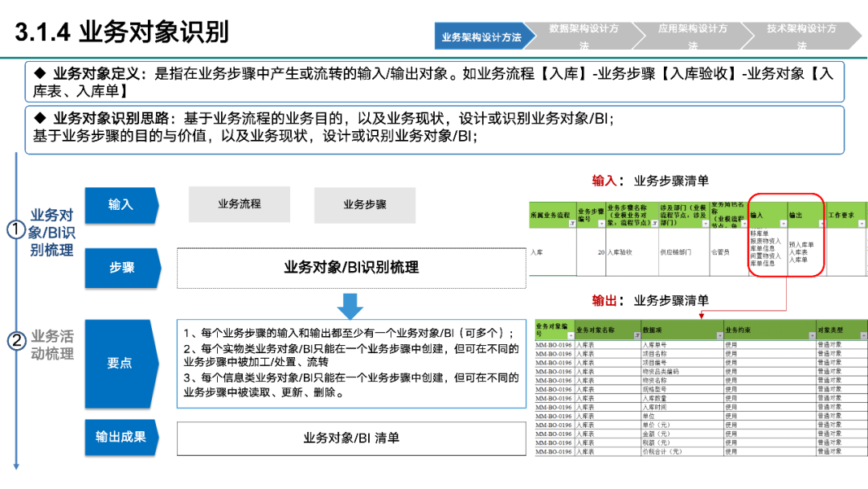This screenshot has width=868, height=489.
Task: Click the 价税合计（元） data item cell
Action: (682, 451)
